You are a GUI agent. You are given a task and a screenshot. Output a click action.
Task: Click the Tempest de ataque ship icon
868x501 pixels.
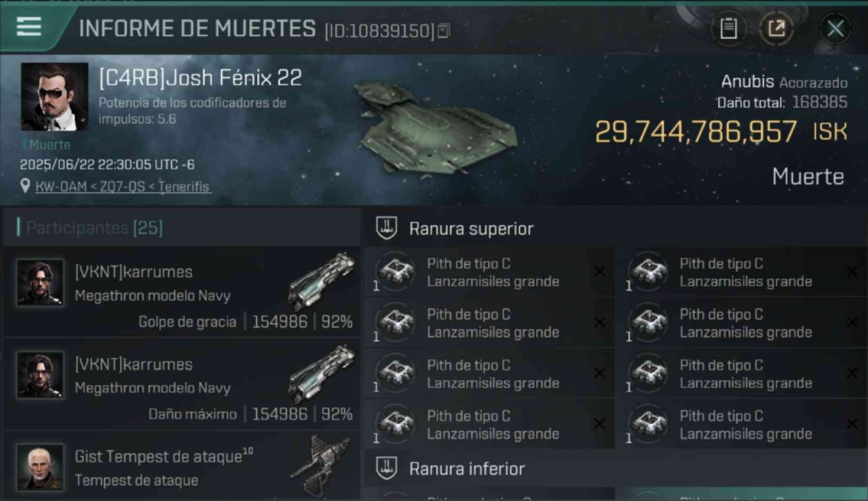(x=320, y=465)
